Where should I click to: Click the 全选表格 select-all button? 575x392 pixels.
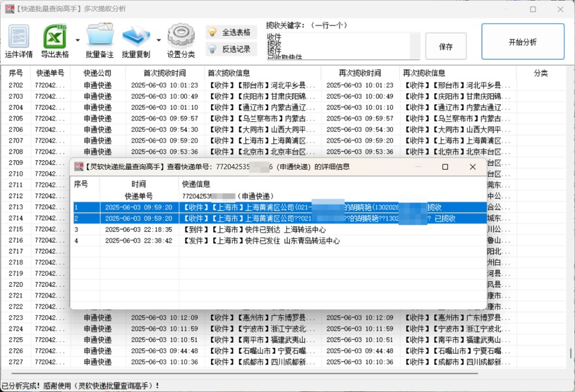pos(231,32)
